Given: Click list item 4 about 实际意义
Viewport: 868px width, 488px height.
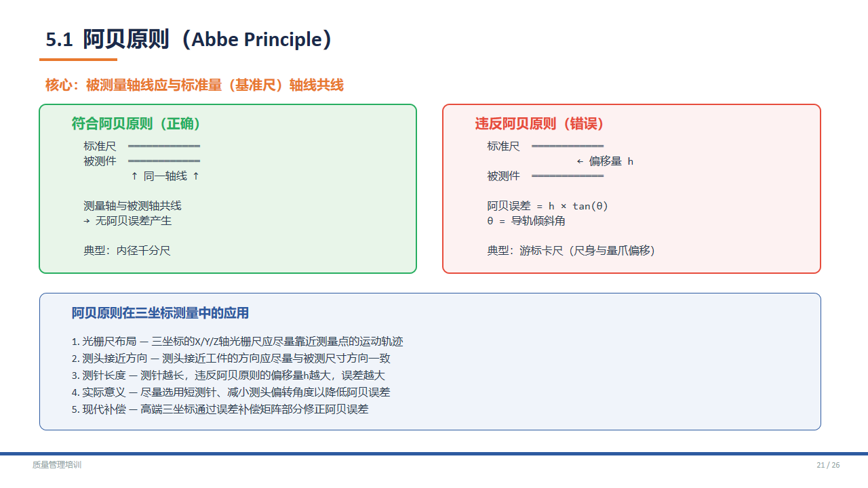Looking at the screenshot, I should 231,392.
